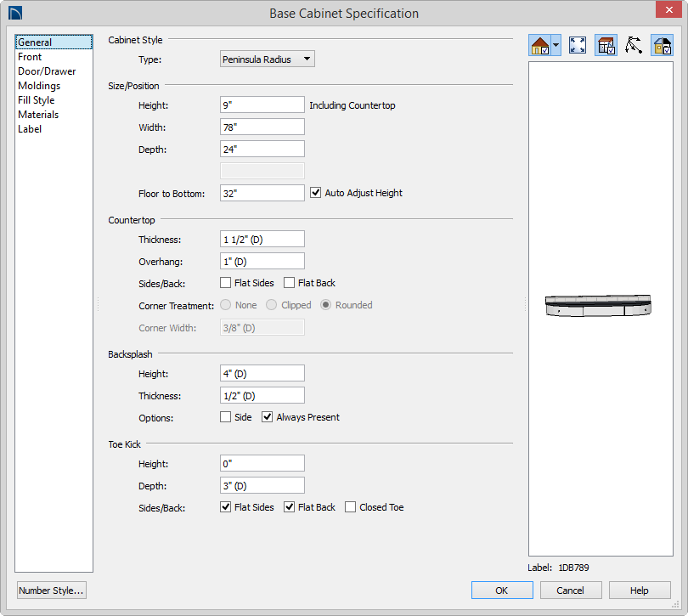Click the Backsplash Thickness field
The width and height of the screenshot is (688, 616).
262,395
